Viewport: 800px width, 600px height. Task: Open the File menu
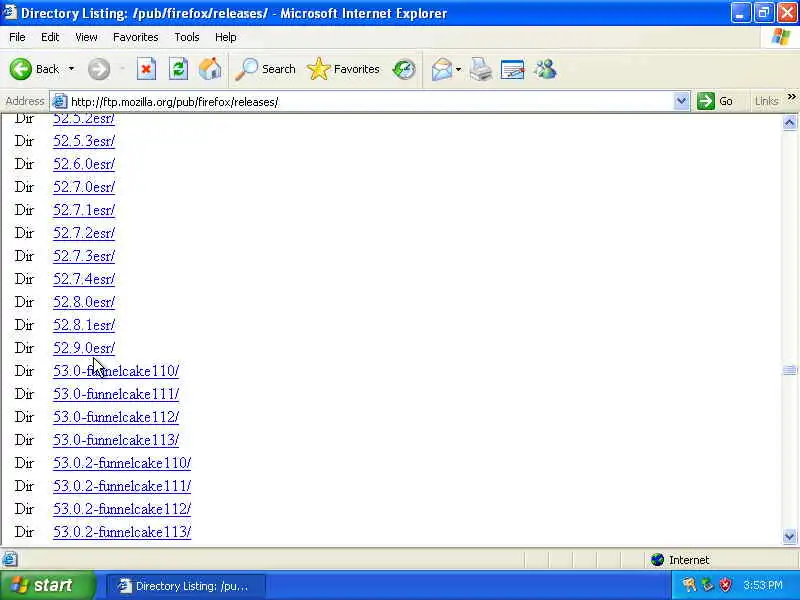tap(17, 37)
